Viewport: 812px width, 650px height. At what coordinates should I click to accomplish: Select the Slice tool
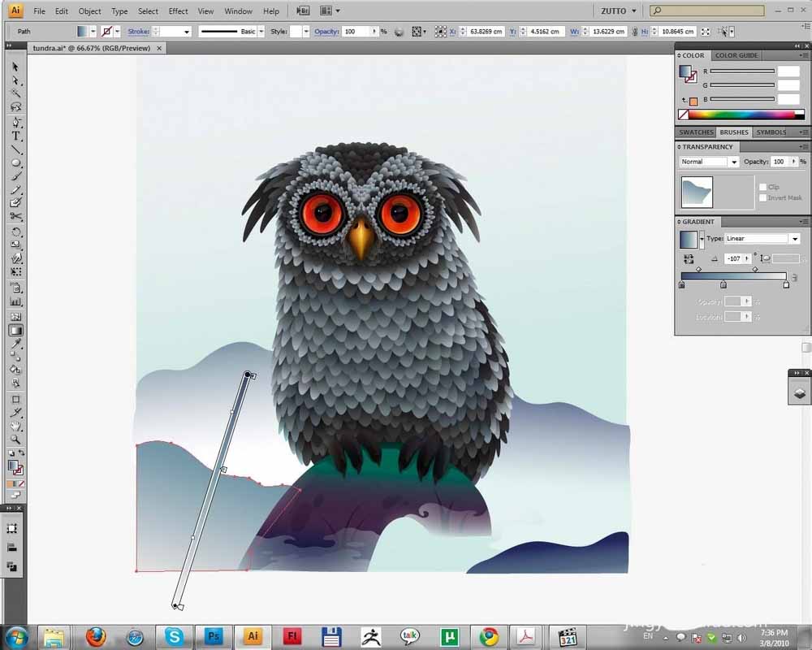(x=15, y=413)
